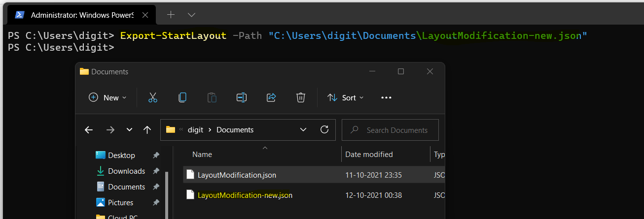The width and height of the screenshot is (644, 219).
Task: Expand recent locations chevron beside forward arrow
Action: (129, 130)
